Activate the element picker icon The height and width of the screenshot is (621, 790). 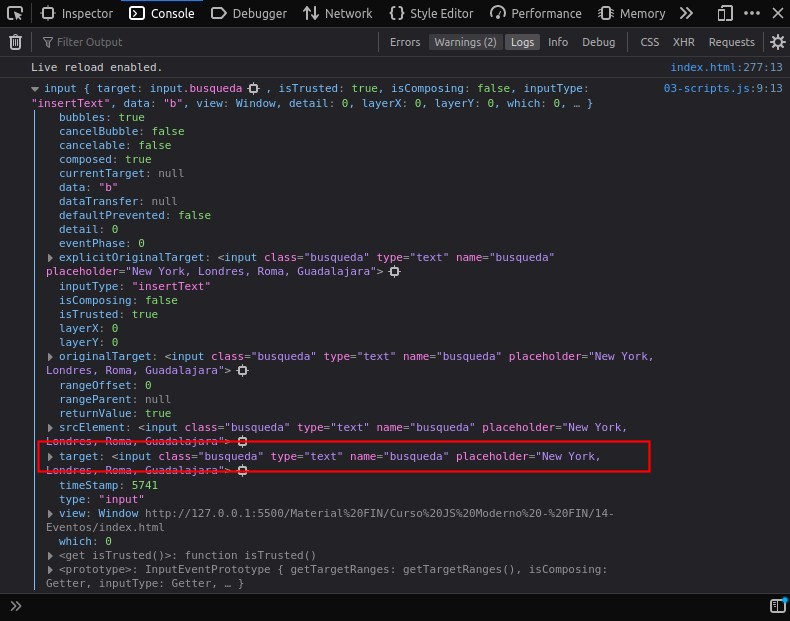[x=15, y=13]
